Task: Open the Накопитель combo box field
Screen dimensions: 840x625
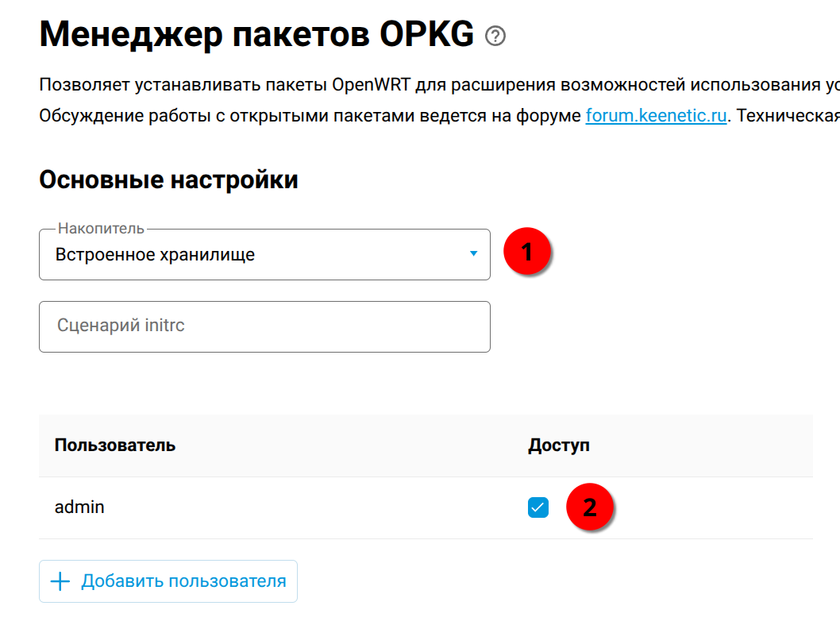Action: [264, 255]
